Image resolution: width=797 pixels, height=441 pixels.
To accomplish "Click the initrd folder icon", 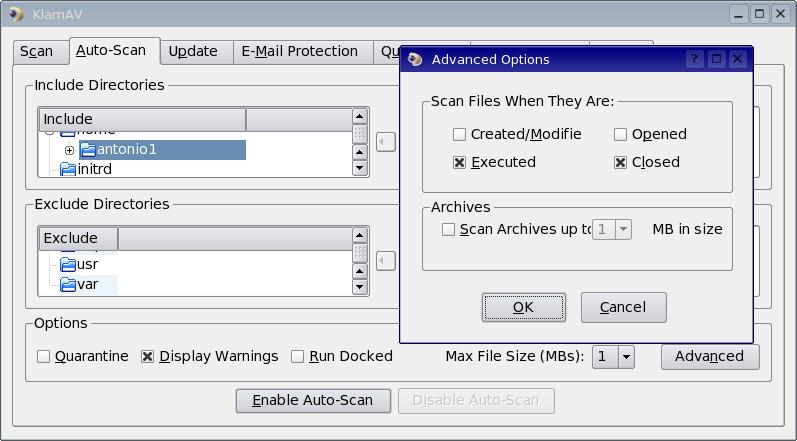I will [68, 169].
